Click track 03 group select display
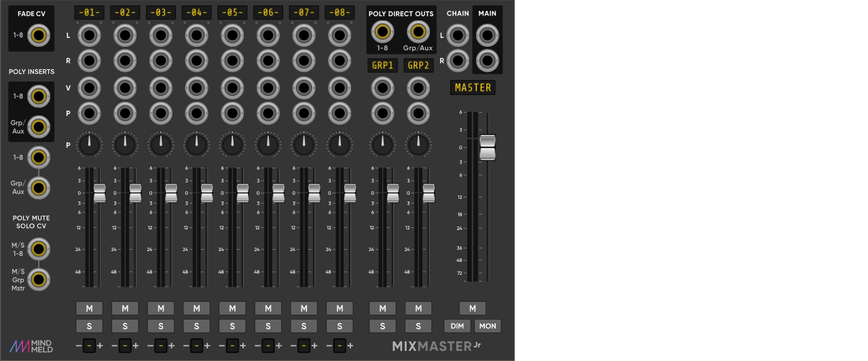868x361 pixels. [161, 346]
